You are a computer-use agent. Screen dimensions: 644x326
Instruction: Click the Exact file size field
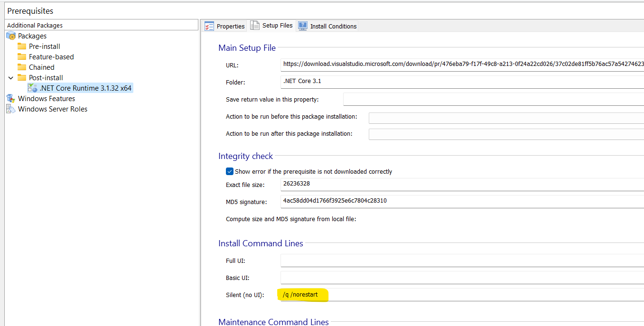coord(460,184)
